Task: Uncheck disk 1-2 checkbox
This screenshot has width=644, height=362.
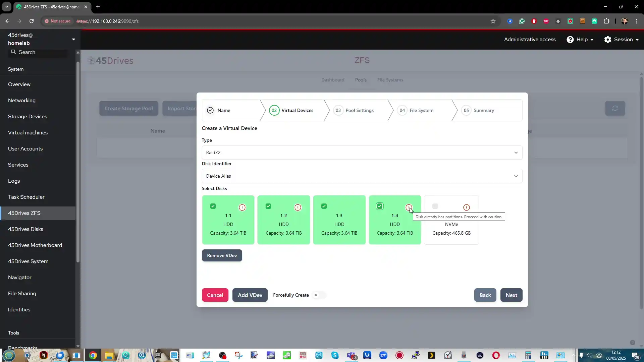Action: coord(268,206)
